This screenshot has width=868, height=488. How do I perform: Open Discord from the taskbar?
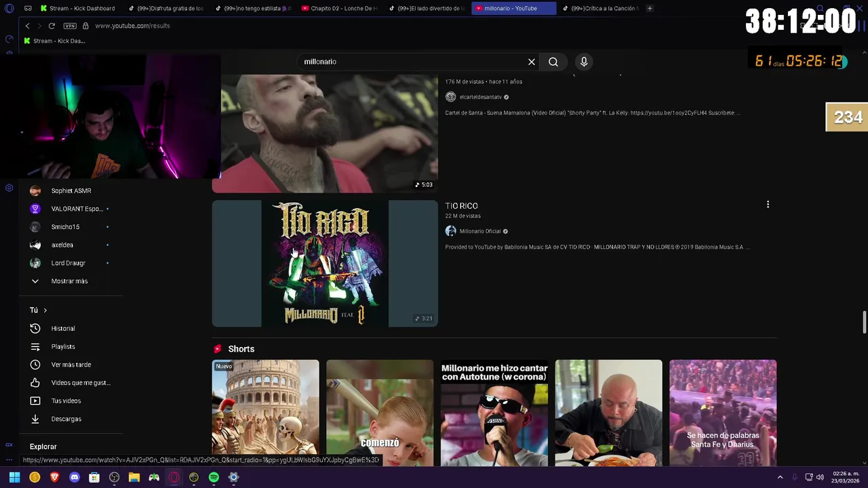pos(74,477)
